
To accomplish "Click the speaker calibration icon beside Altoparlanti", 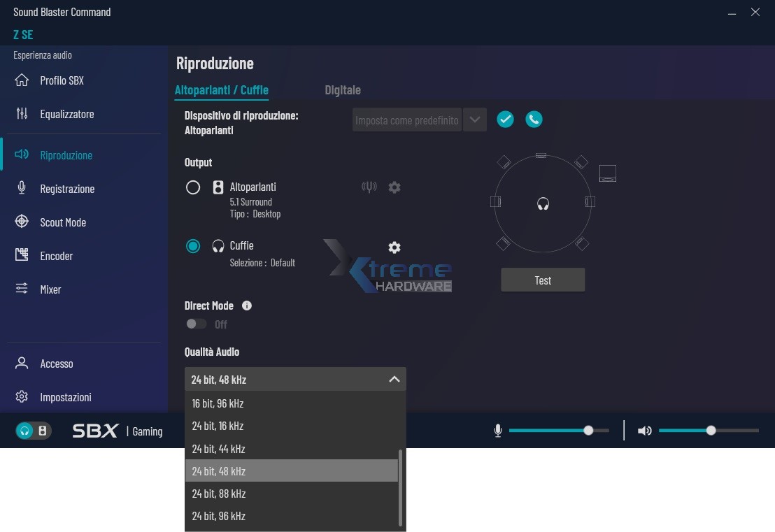I will point(369,187).
